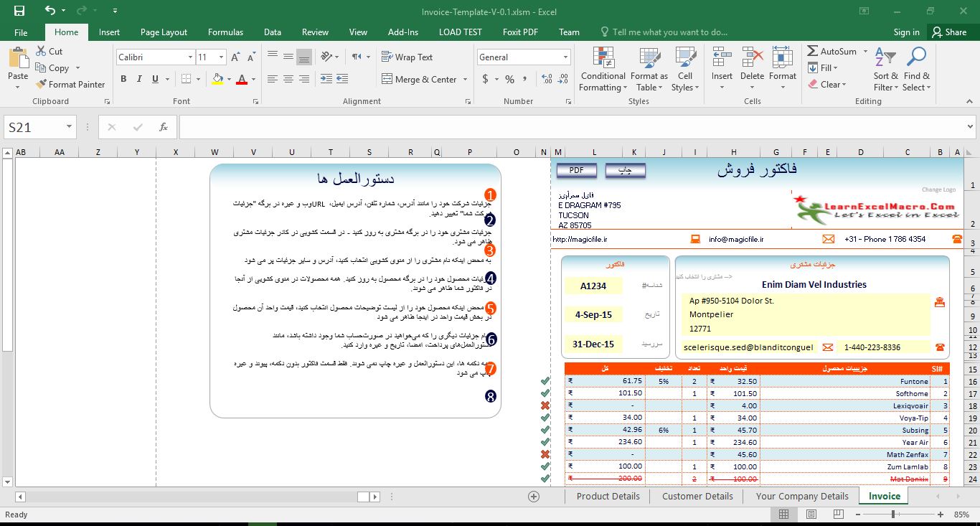
Task: Switch to Page Layout view icon
Action: (811, 515)
